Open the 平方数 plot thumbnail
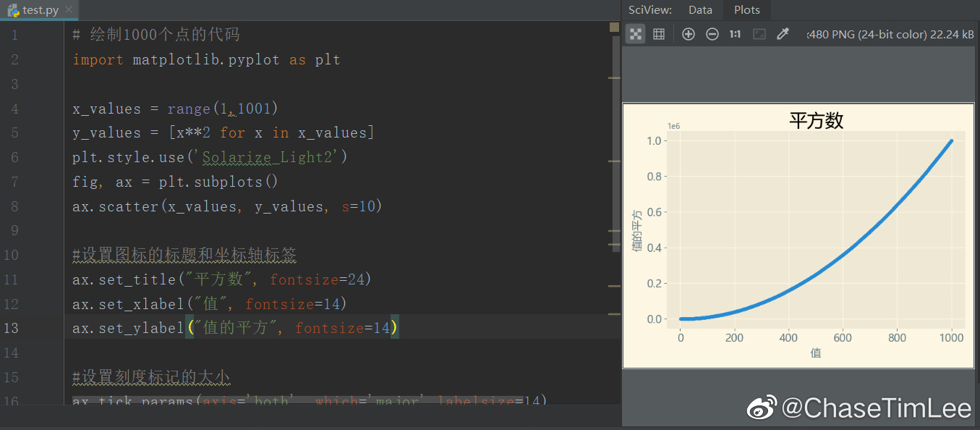 798,235
